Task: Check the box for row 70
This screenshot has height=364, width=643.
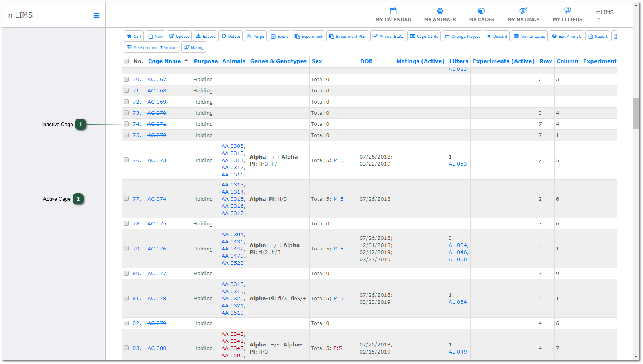Action: coord(126,79)
